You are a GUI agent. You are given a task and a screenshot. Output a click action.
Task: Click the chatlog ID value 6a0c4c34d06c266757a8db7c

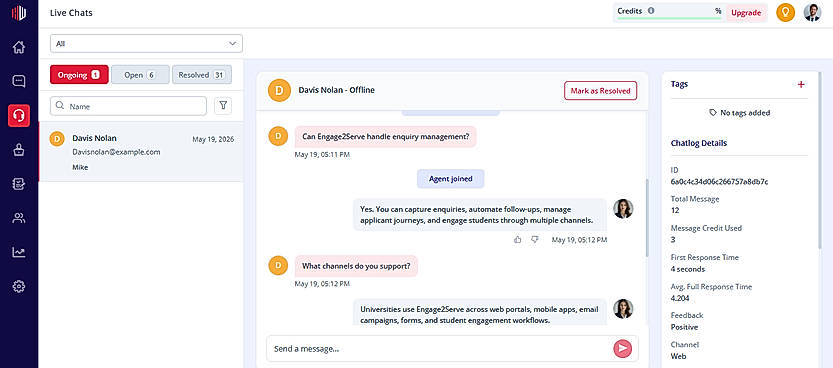coord(719,182)
